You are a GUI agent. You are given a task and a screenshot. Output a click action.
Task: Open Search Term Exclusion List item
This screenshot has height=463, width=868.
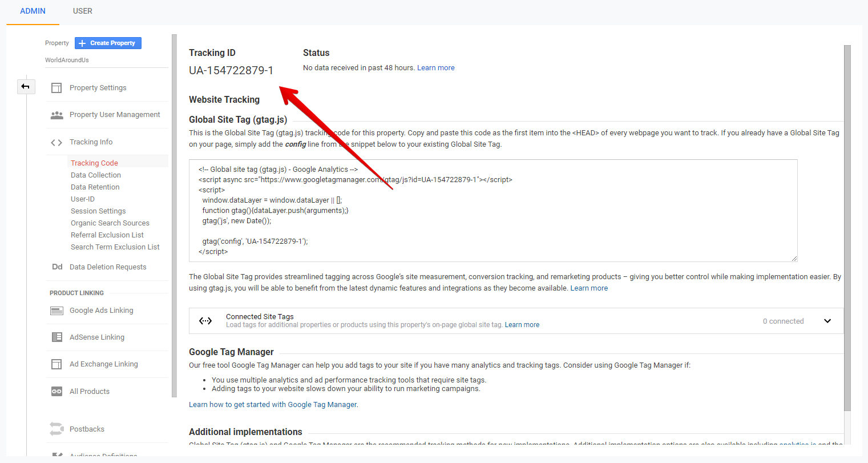click(115, 247)
